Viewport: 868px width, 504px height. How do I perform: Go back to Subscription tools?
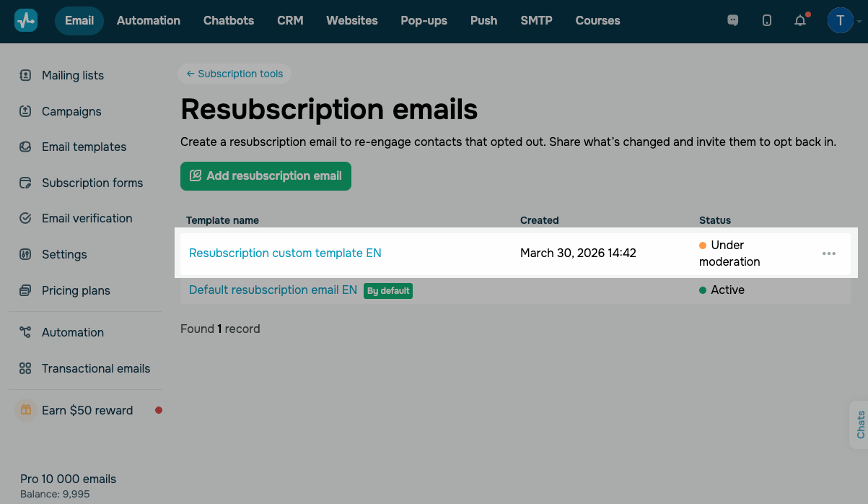234,74
